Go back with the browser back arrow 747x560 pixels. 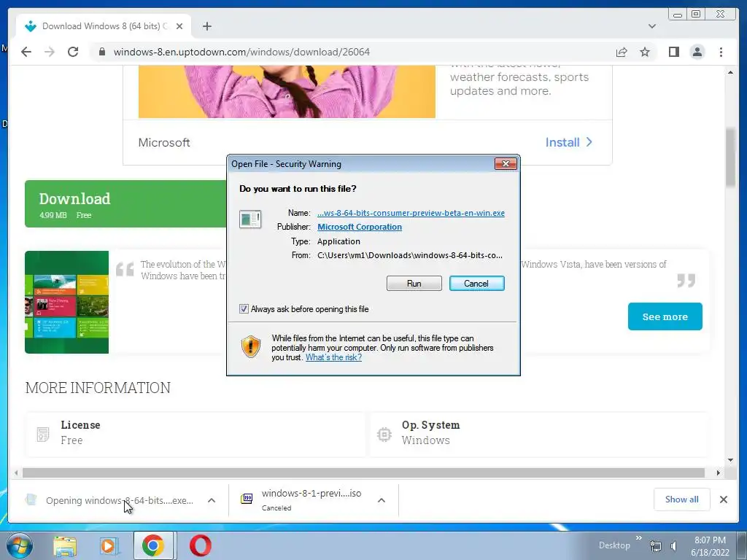click(x=26, y=52)
